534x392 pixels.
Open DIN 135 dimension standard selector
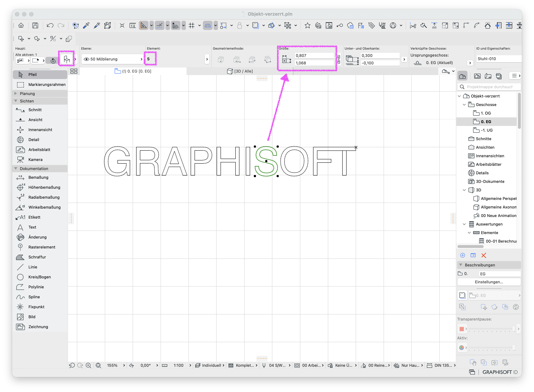(x=441, y=366)
